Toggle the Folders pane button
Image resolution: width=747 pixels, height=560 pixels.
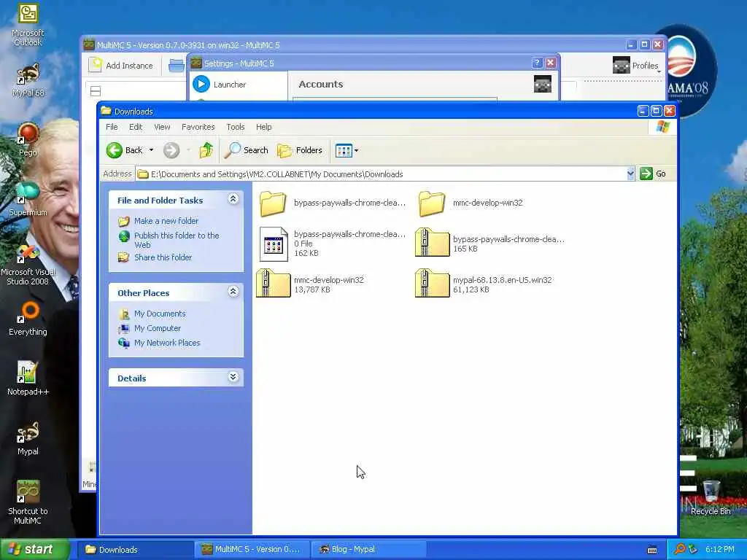pyautogui.click(x=300, y=150)
